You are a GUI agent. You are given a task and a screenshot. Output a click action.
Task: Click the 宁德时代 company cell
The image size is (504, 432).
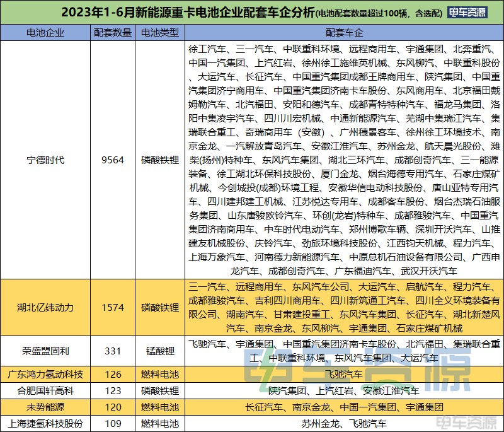45,160
